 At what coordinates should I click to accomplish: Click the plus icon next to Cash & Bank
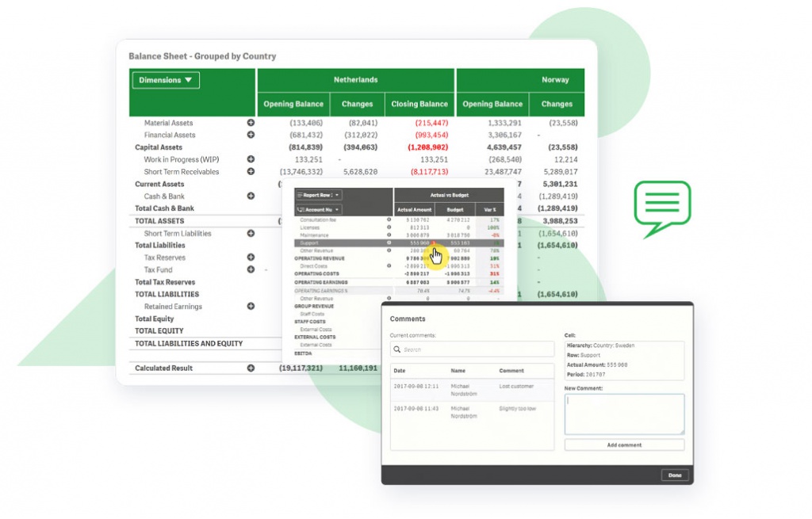click(x=251, y=196)
